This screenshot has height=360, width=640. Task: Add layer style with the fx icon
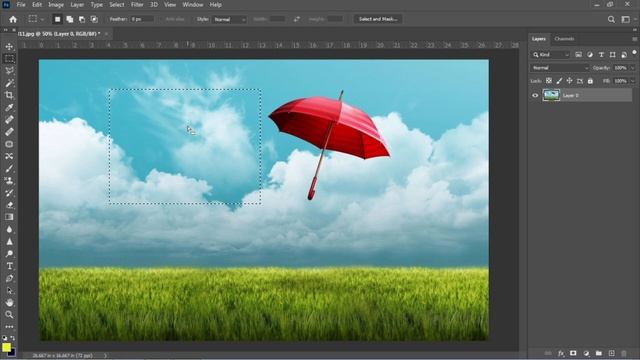point(561,353)
